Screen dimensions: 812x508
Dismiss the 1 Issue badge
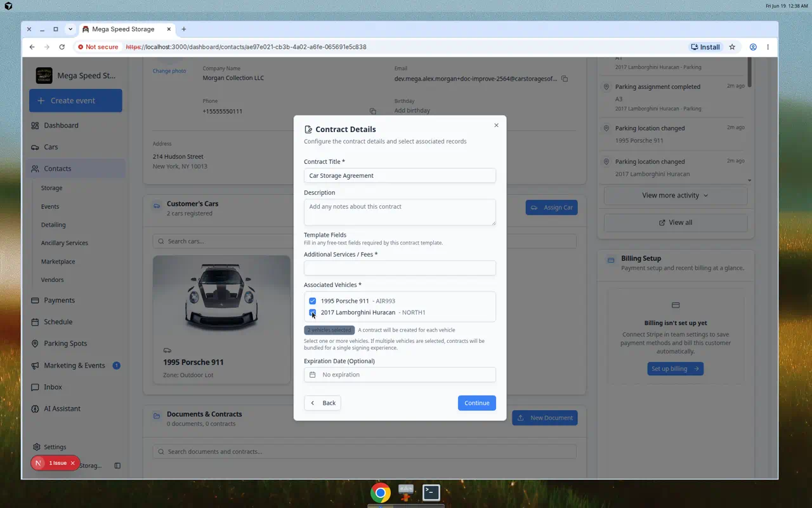pos(72,463)
